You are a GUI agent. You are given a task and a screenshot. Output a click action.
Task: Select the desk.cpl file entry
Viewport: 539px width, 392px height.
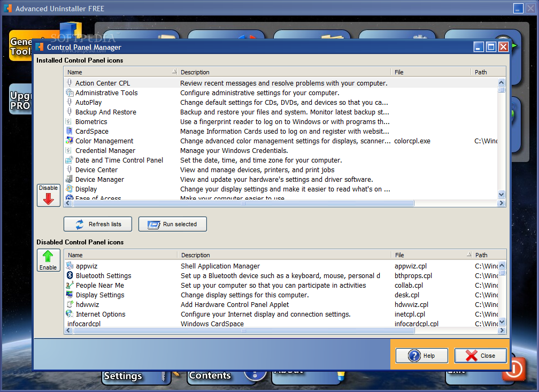click(x=407, y=295)
